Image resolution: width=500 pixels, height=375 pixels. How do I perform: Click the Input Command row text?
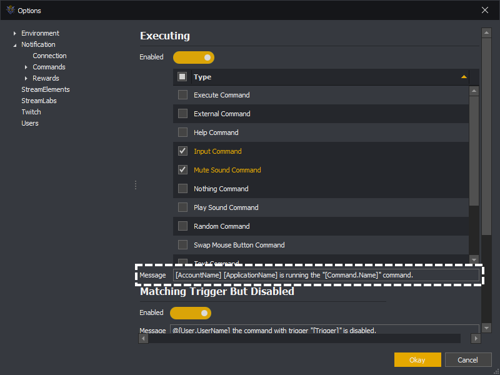click(x=218, y=151)
